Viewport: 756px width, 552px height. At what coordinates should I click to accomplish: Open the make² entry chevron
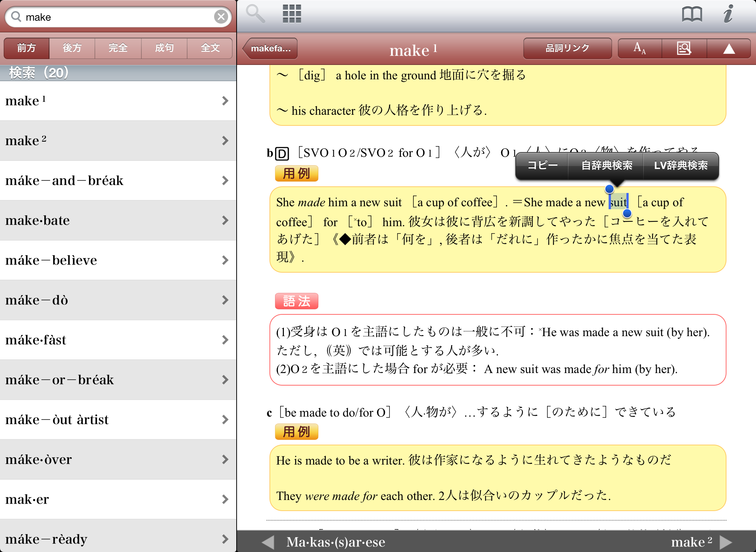pos(225,141)
